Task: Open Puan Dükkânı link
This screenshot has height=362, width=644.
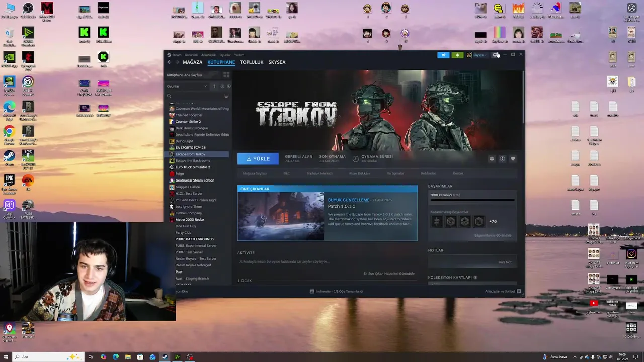Action: click(360, 173)
